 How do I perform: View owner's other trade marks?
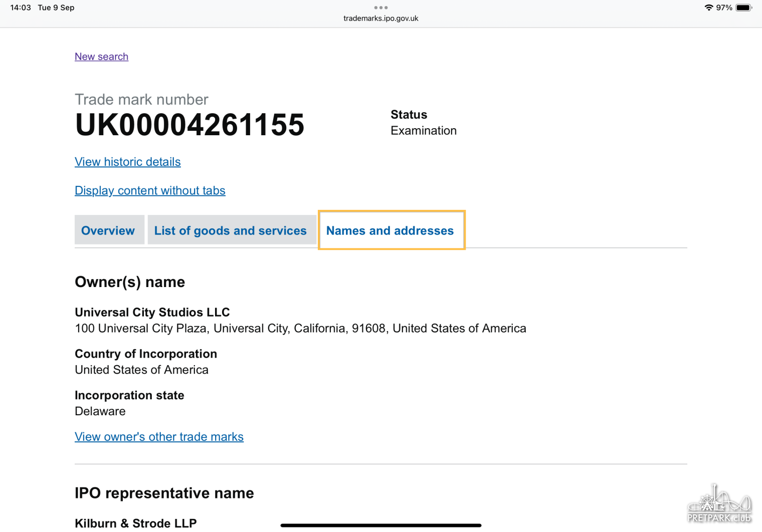tap(159, 437)
